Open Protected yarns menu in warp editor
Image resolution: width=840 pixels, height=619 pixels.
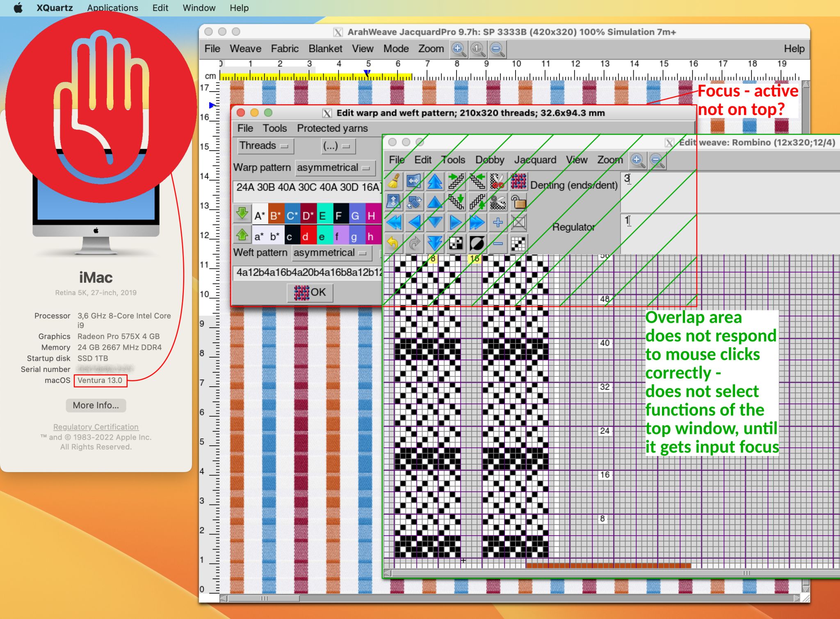pyautogui.click(x=332, y=128)
